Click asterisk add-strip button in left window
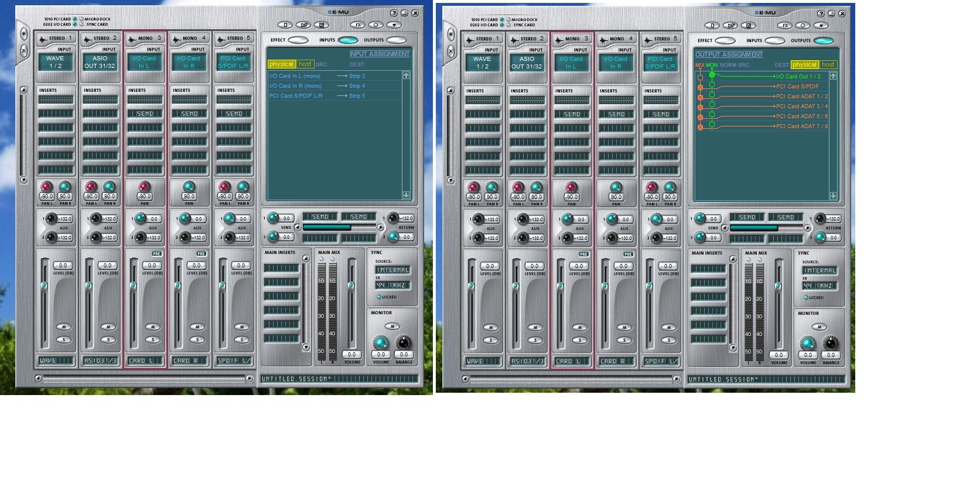Viewport: 980px width, 501px height. pyautogui.click(x=24, y=34)
